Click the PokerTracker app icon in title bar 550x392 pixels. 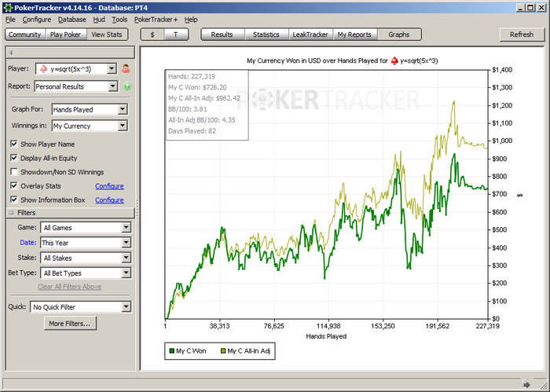click(x=7, y=7)
